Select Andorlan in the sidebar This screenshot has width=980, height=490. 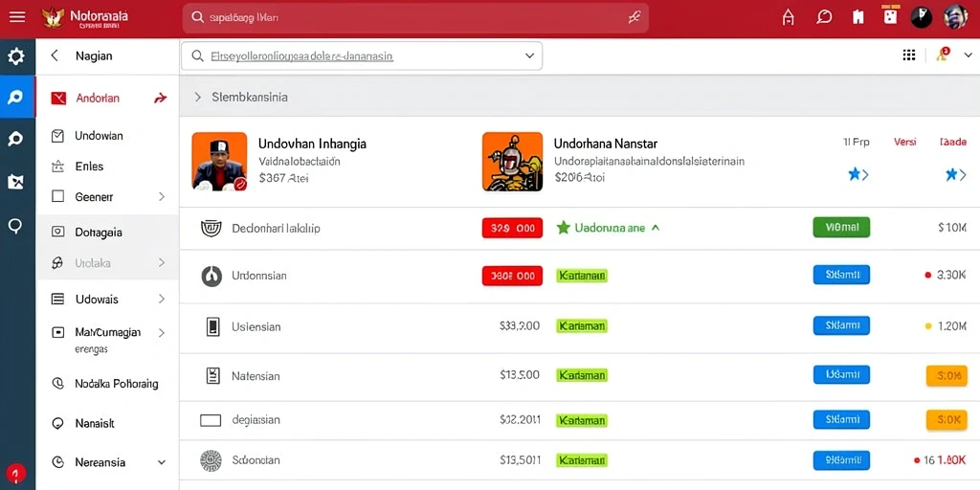tap(98, 99)
